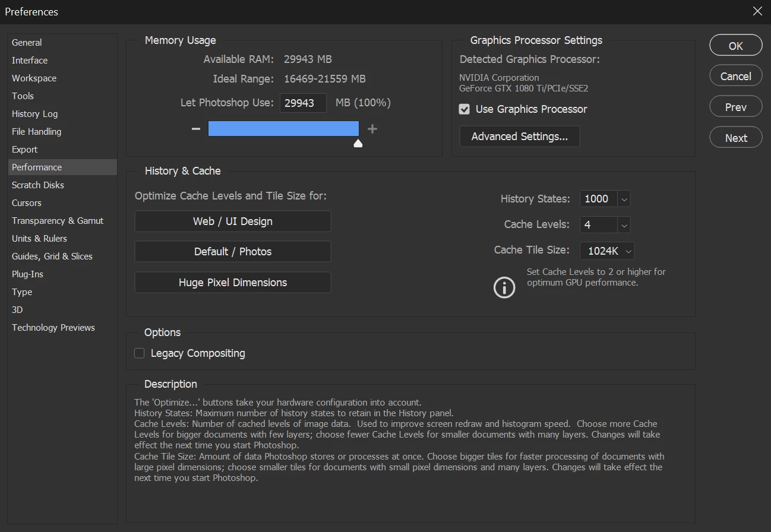This screenshot has height=532, width=771.
Task: Open Advanced Settings for graphics processor
Action: (x=520, y=137)
